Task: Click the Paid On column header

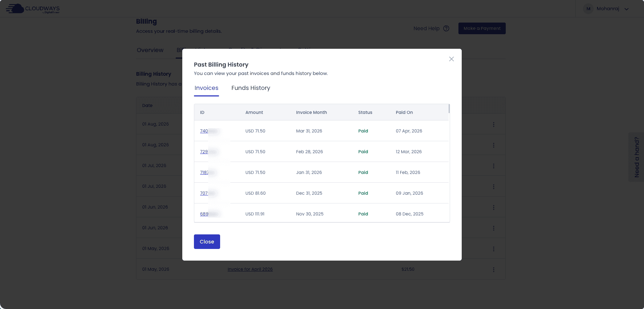Action: click(x=404, y=112)
